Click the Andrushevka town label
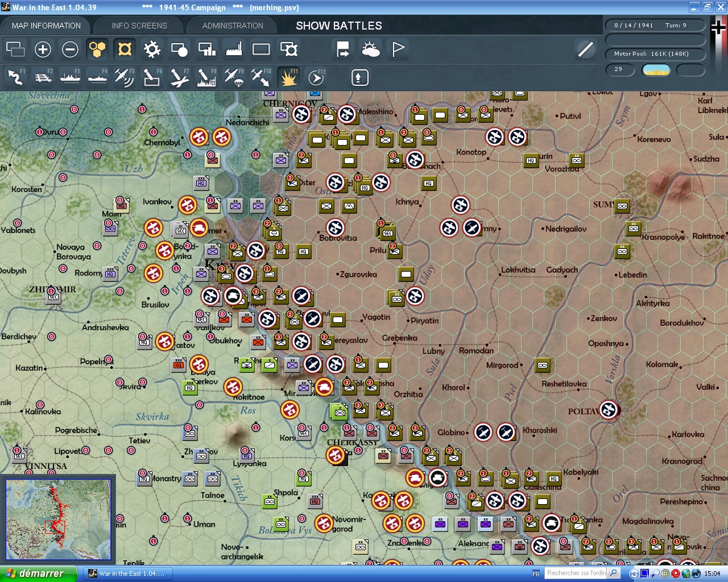The height and width of the screenshot is (582, 728). pos(105,327)
